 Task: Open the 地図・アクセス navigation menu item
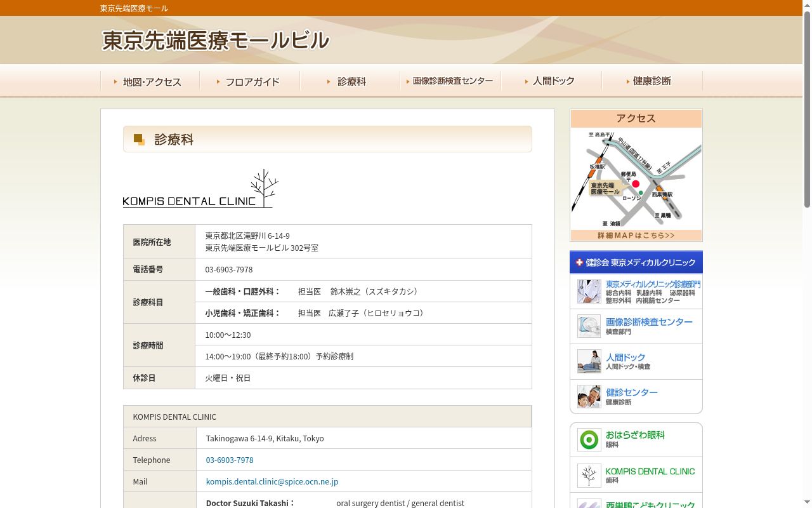click(150, 81)
